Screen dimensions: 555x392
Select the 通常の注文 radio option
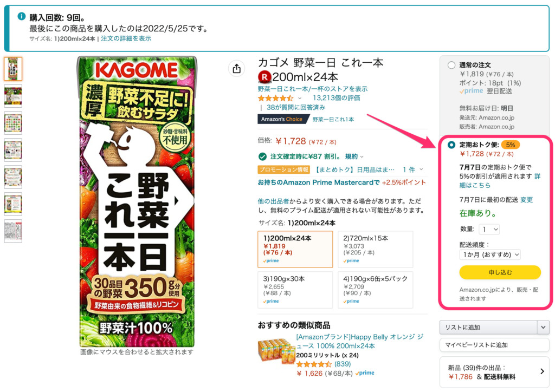tap(451, 65)
